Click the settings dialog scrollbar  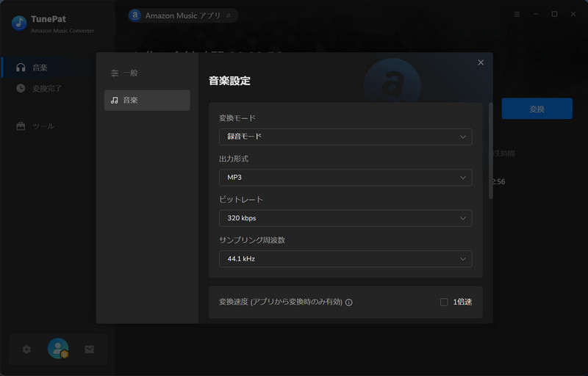tap(490, 151)
